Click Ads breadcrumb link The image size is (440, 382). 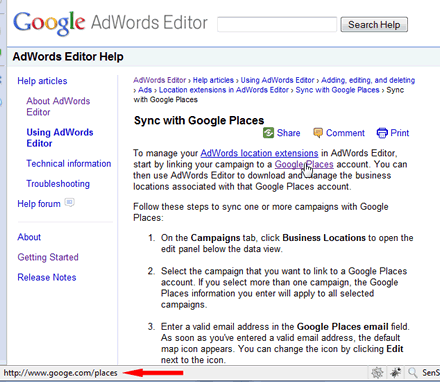click(x=145, y=90)
